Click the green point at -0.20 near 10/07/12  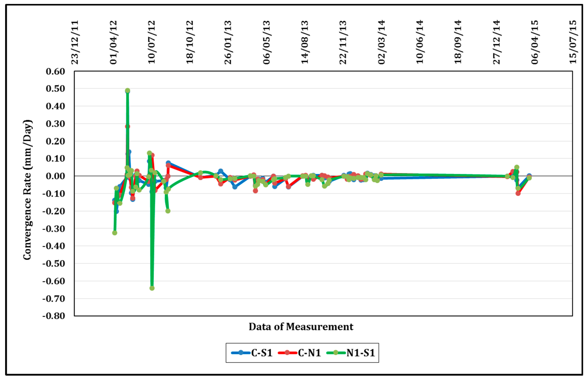coord(168,211)
